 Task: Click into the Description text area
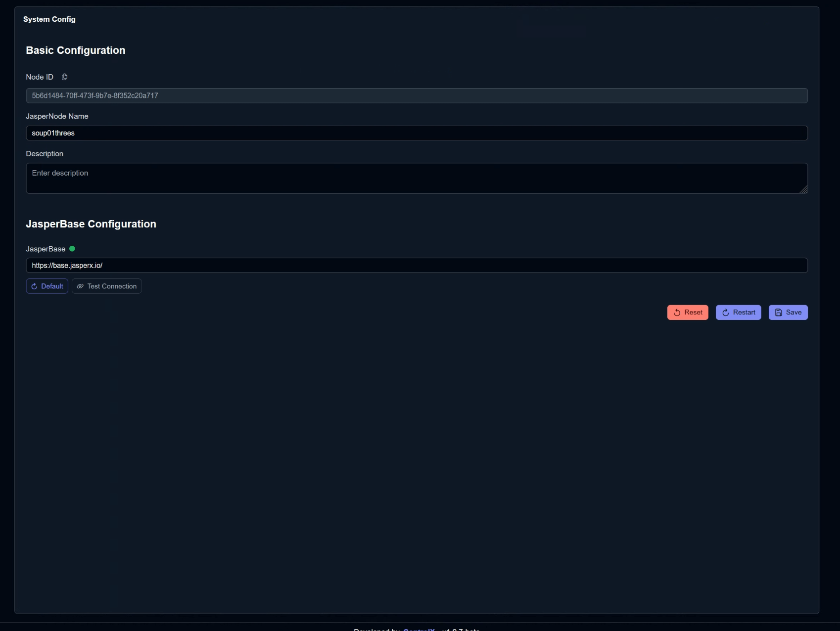click(x=417, y=178)
